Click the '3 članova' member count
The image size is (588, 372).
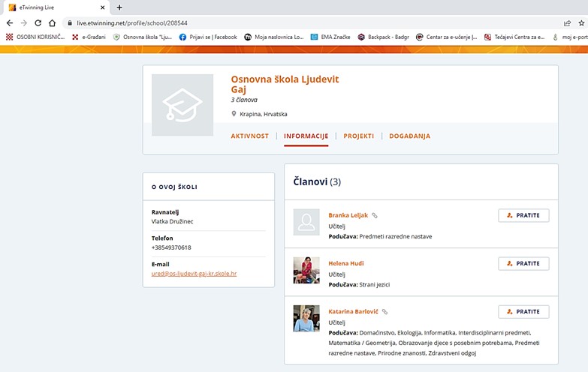[x=244, y=100]
